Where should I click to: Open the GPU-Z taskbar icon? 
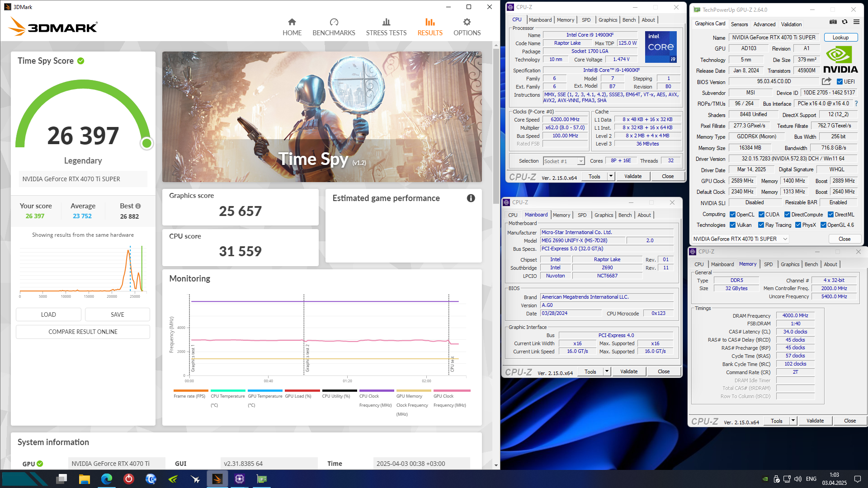[x=262, y=479]
